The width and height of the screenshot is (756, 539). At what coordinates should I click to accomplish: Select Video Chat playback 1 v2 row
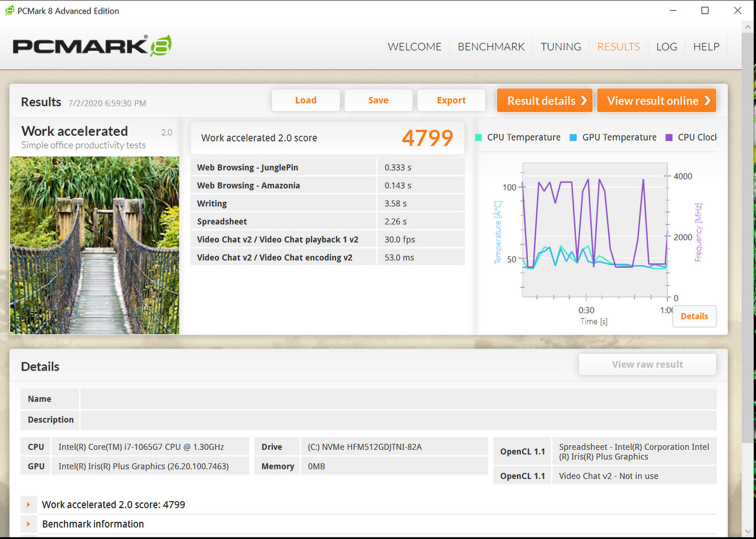(x=328, y=240)
